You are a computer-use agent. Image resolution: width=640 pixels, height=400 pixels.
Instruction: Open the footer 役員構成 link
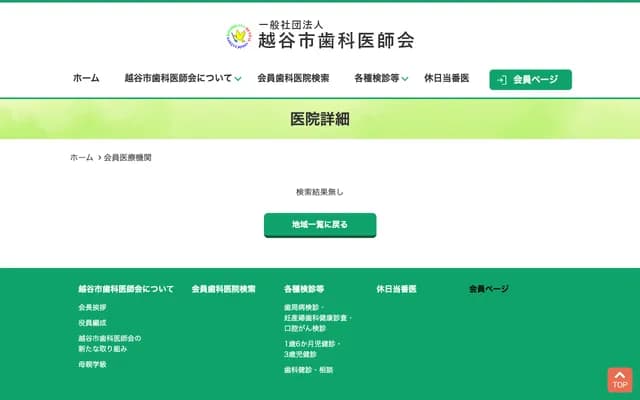(x=92, y=323)
